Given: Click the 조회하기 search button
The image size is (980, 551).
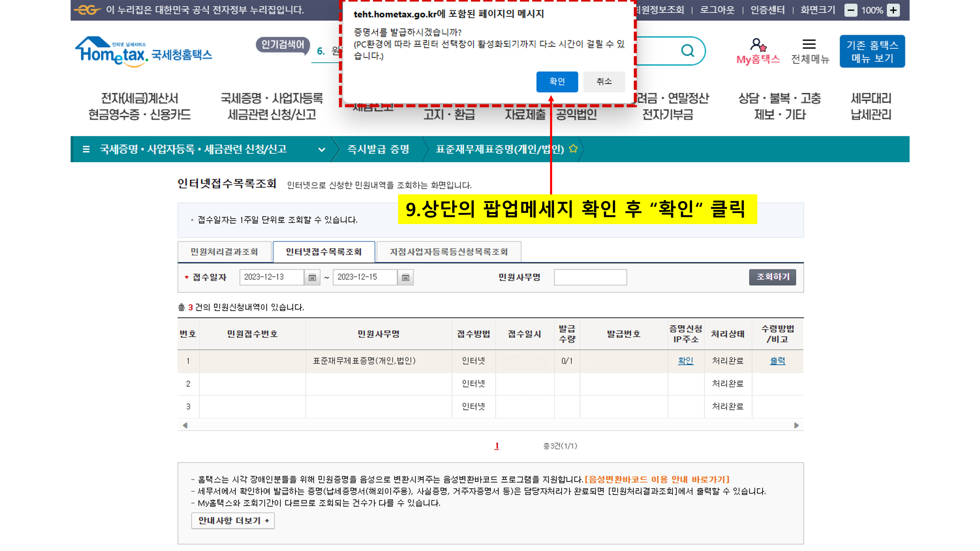Looking at the screenshot, I should 772,277.
